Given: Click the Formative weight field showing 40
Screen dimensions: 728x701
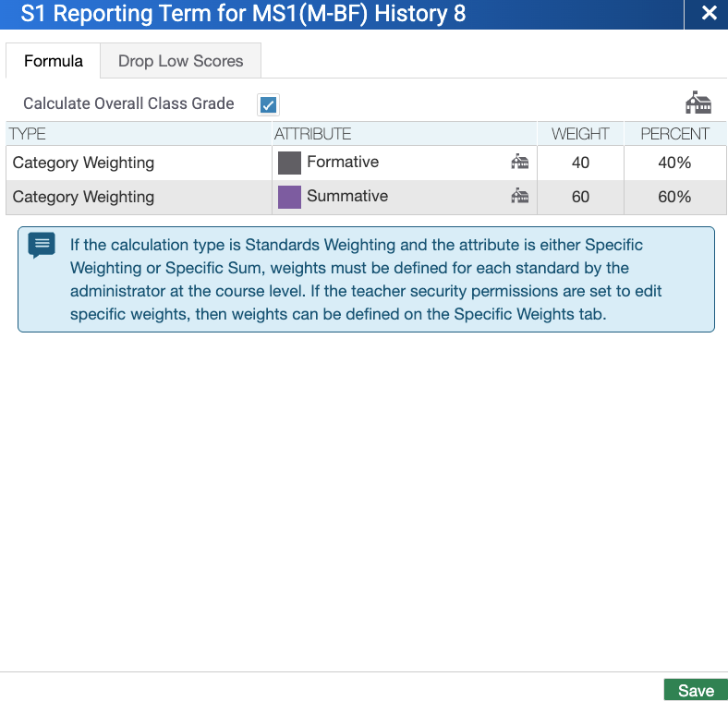Looking at the screenshot, I should point(580,163).
